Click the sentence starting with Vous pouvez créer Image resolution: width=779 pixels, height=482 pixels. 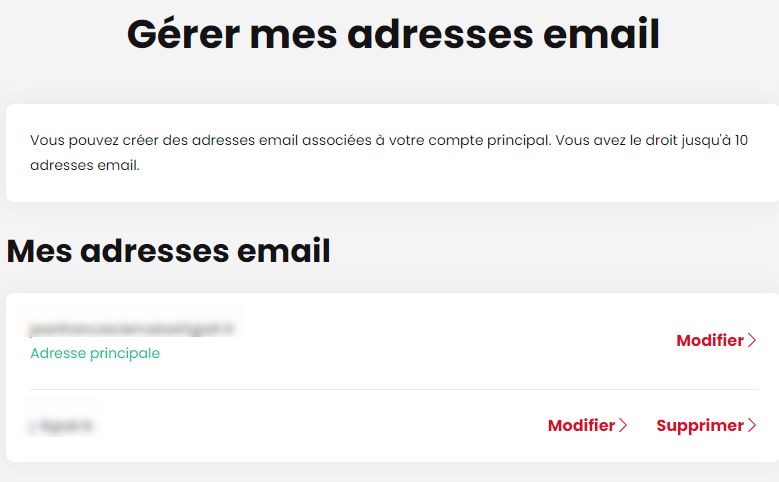(290, 140)
